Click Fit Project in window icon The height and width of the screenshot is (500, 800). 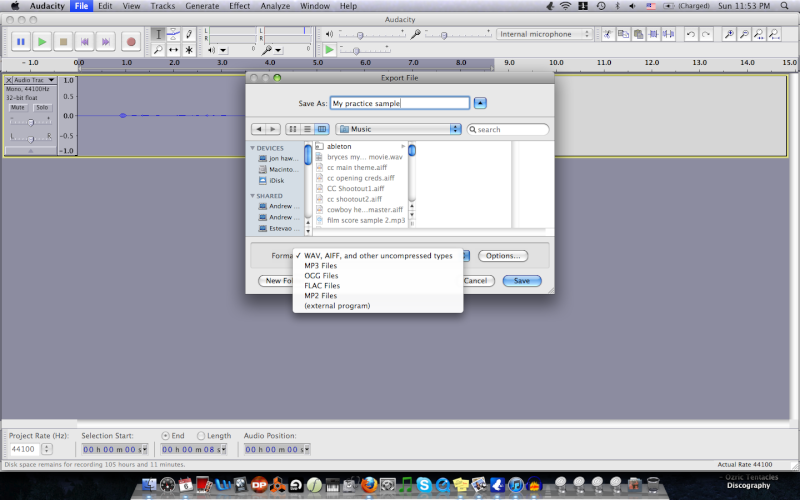(x=774, y=34)
